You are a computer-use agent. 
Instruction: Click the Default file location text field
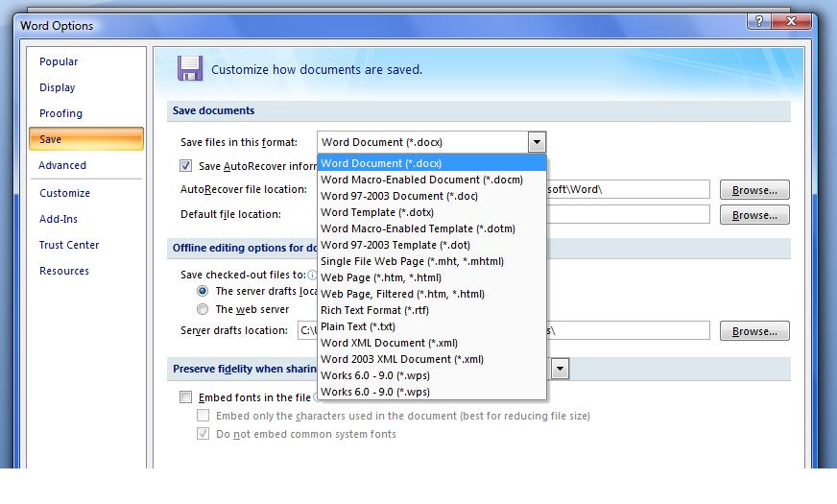(629, 214)
